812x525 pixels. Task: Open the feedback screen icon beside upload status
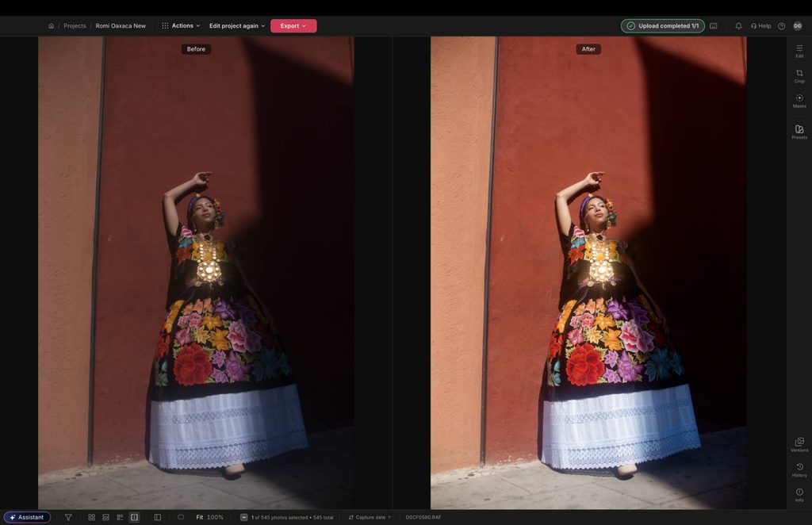pos(713,26)
